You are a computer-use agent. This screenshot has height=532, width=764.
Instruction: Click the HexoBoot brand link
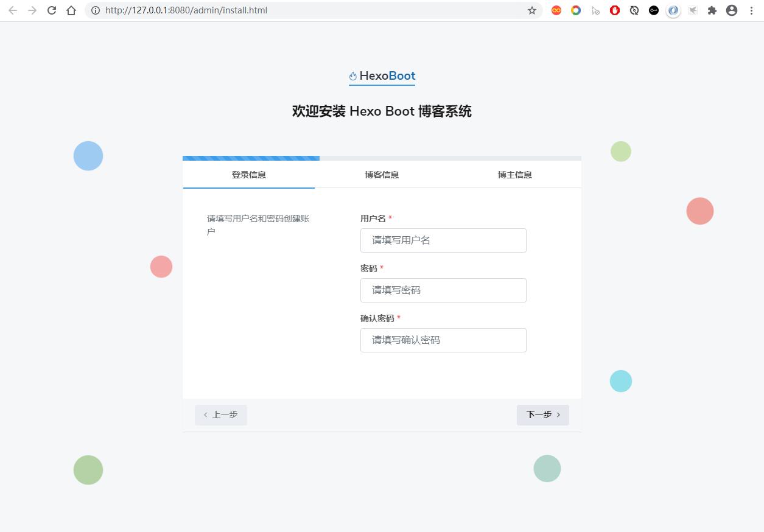click(382, 76)
